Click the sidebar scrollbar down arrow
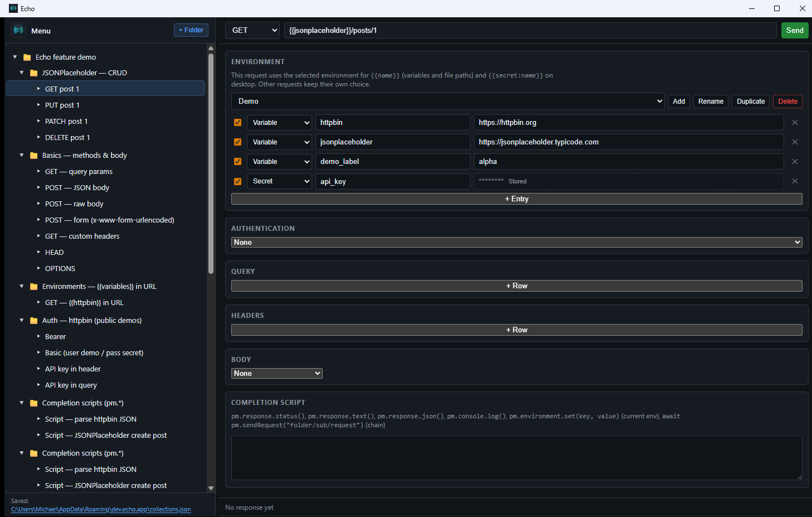 [211, 488]
